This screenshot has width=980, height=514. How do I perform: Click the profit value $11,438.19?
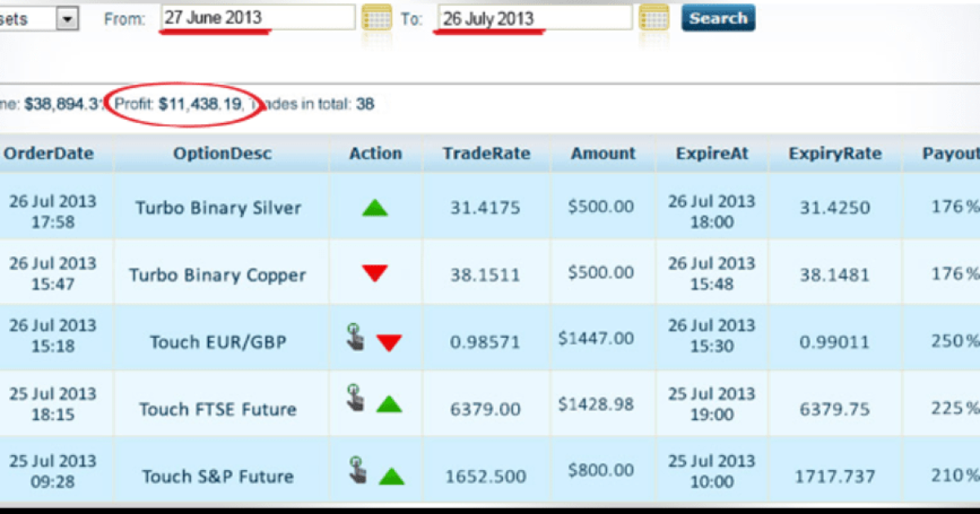tap(200, 104)
